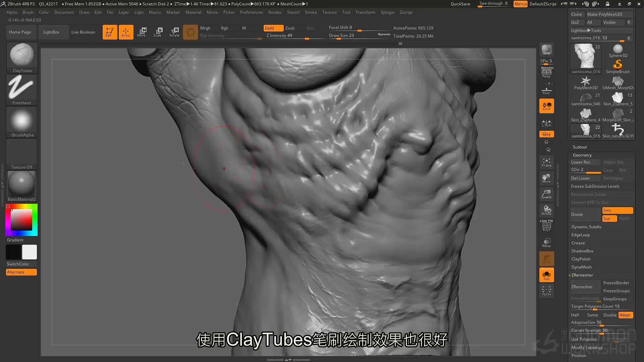Screen dimensions: 644x362
Task: Click the Z Intensity slider
Action: pyautogui.click(x=294, y=36)
